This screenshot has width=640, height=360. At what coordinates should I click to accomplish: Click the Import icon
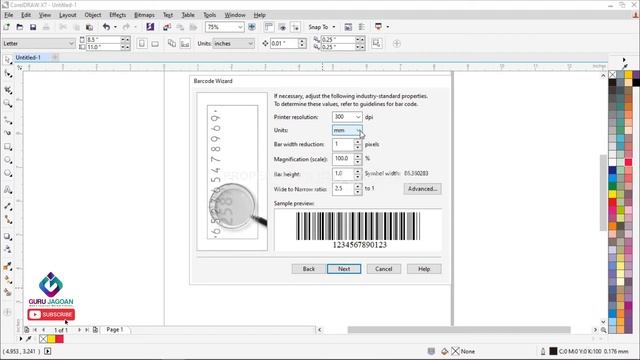coord(167,27)
